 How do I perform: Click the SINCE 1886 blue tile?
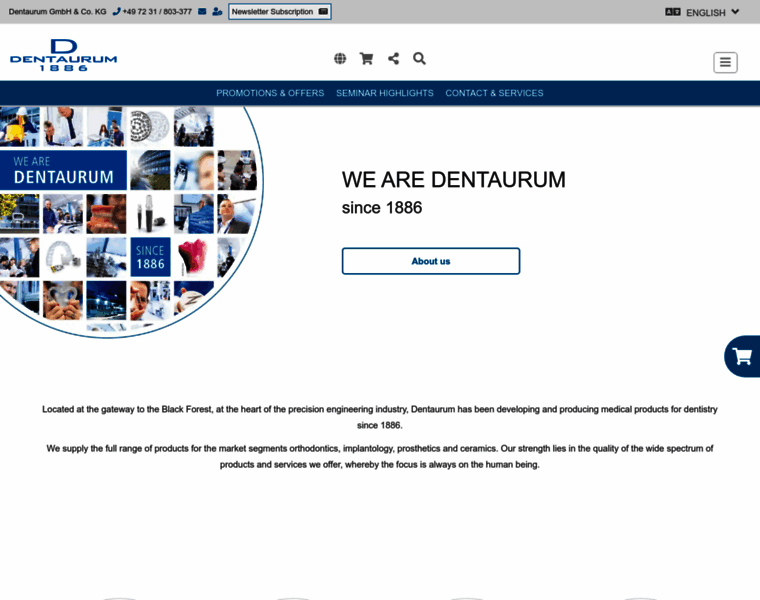click(x=150, y=257)
